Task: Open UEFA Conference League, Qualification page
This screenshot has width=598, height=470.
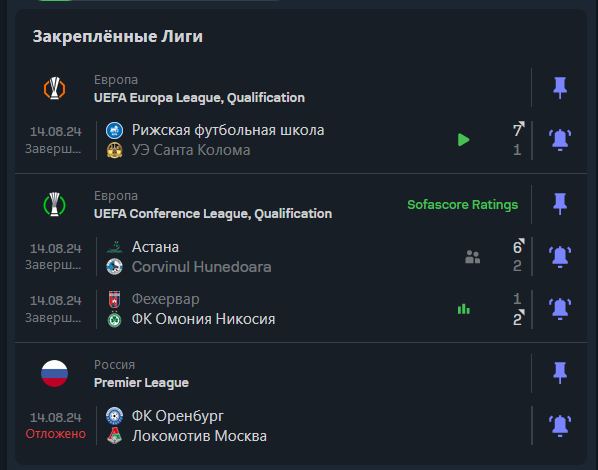Action: click(213, 214)
